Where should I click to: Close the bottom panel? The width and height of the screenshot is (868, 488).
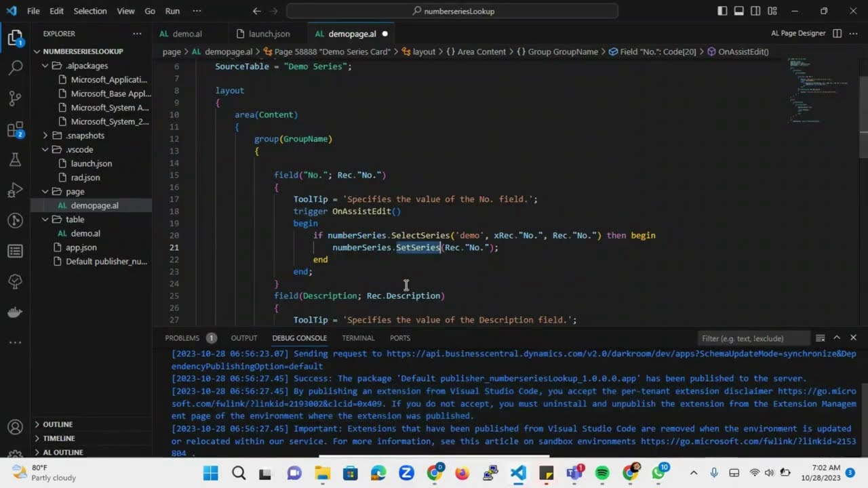click(x=853, y=338)
